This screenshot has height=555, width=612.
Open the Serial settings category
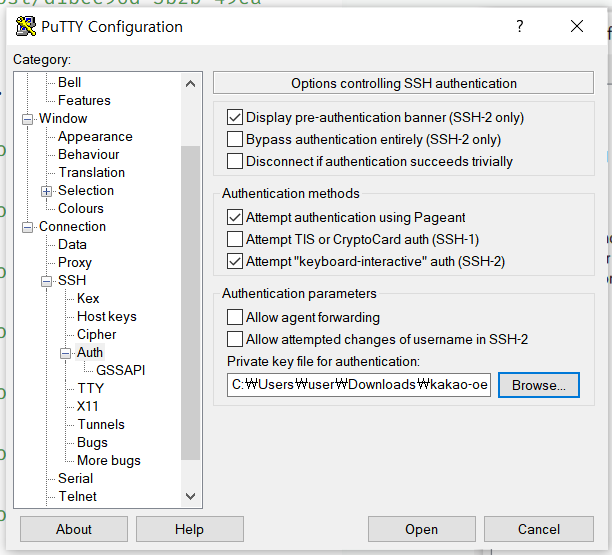[75, 478]
